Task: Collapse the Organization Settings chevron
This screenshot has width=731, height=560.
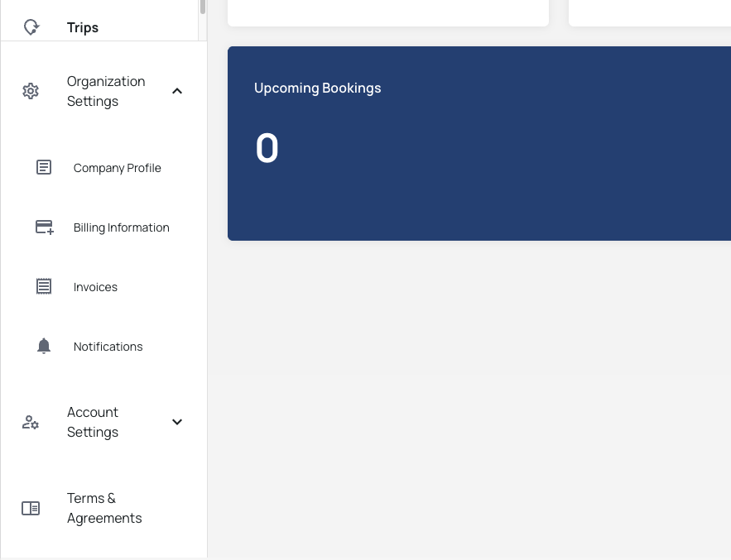Action: 177,91
